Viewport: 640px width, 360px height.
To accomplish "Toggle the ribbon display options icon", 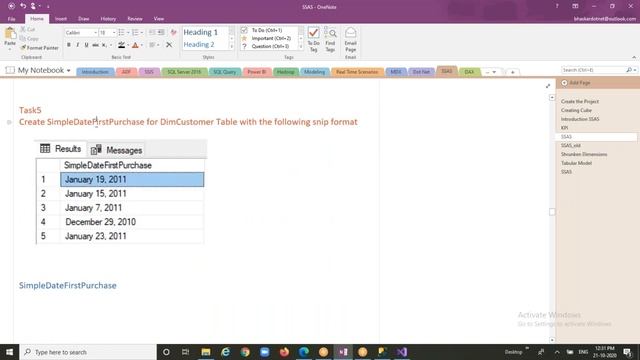I will (x=575, y=6).
